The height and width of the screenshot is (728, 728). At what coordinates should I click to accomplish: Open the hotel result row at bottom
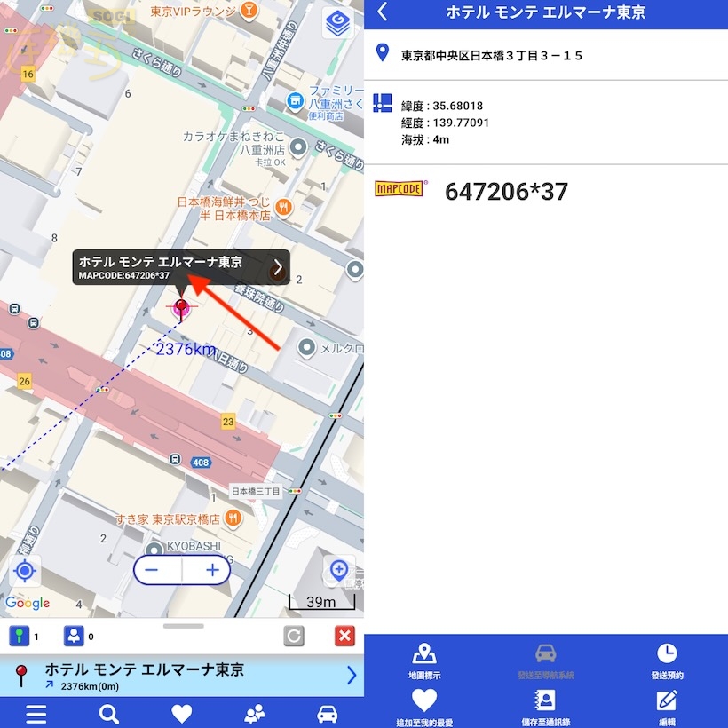(182, 676)
